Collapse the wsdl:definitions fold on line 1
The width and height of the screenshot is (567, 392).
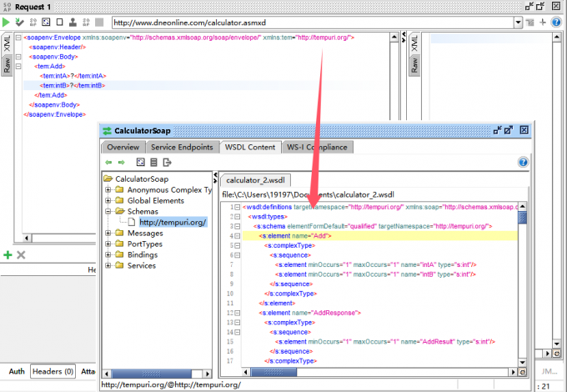[237, 207]
